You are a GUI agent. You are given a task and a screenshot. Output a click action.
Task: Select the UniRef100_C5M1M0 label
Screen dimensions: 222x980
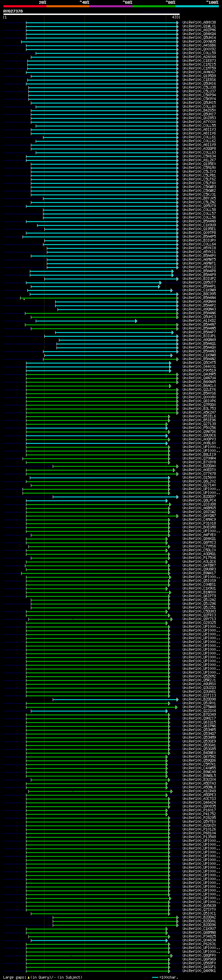coord(199,168)
